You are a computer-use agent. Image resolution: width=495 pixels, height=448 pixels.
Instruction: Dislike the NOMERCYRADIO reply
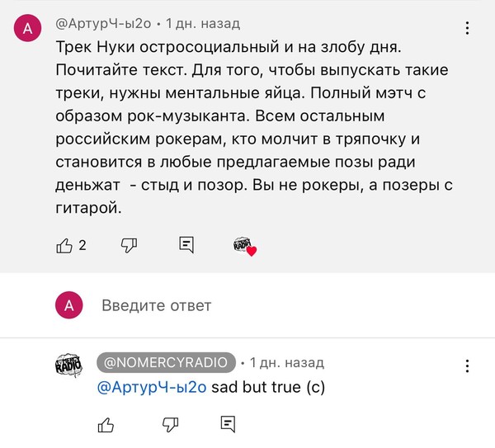click(x=171, y=425)
